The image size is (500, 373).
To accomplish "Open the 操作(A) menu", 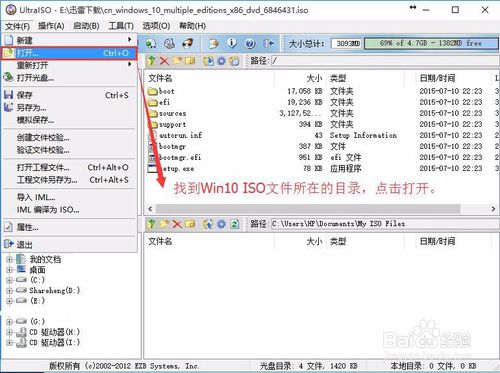I will tap(51, 26).
